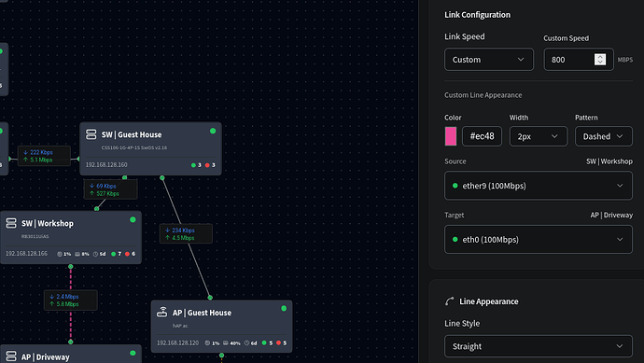Open the Target eth0 (100Mbps) dropdown

(x=538, y=240)
